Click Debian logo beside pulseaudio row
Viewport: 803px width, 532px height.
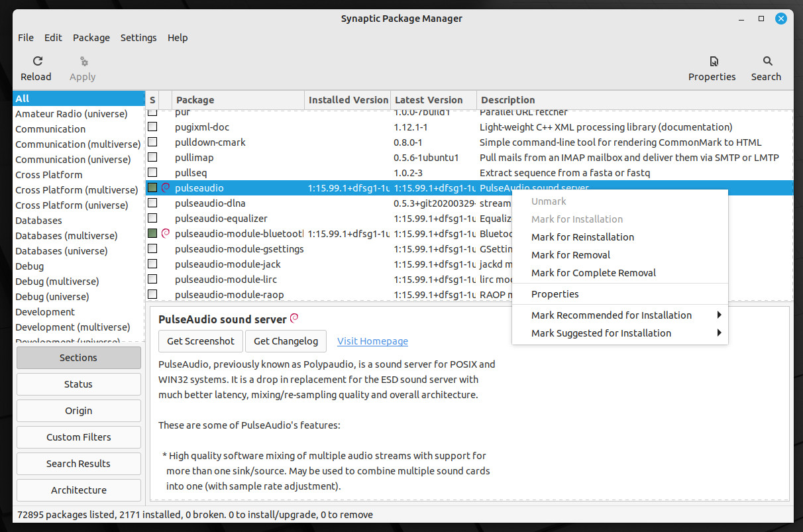pos(166,187)
